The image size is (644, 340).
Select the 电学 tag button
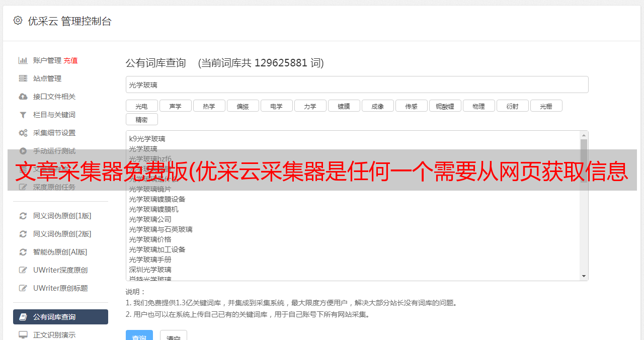click(x=276, y=106)
